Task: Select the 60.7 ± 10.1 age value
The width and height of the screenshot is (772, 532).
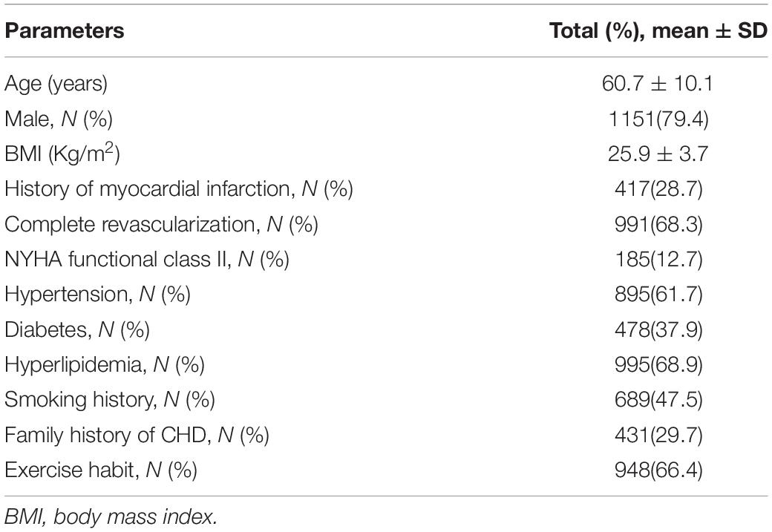Action: tap(658, 83)
